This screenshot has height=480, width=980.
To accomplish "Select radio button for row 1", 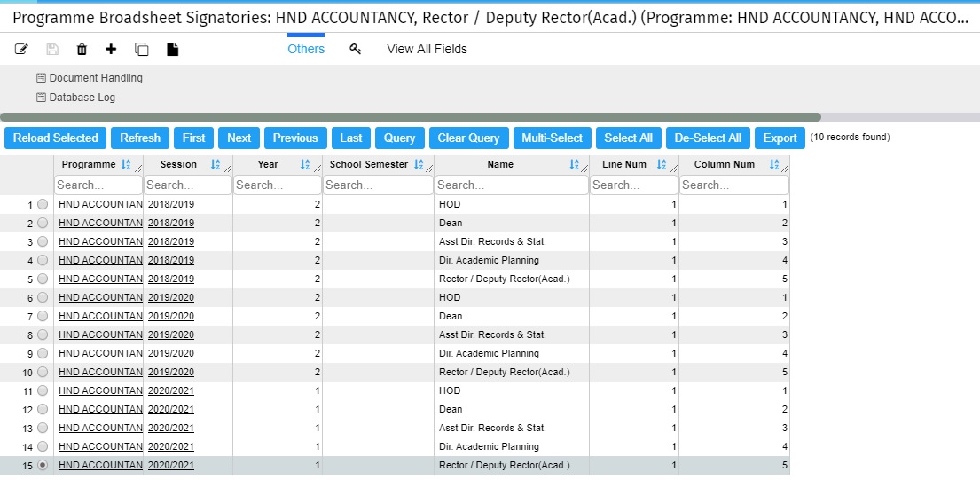I will [x=43, y=204].
